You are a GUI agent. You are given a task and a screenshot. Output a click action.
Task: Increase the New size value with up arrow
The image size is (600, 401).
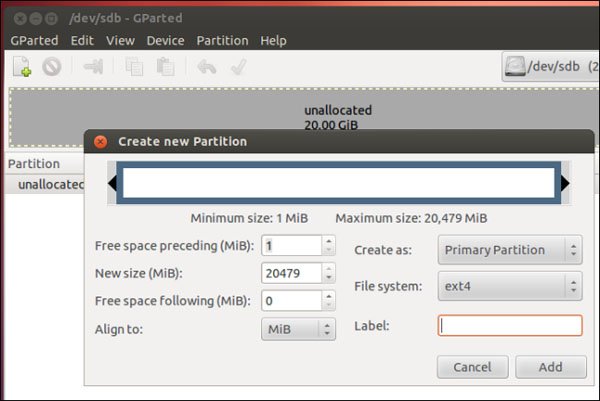coord(328,269)
